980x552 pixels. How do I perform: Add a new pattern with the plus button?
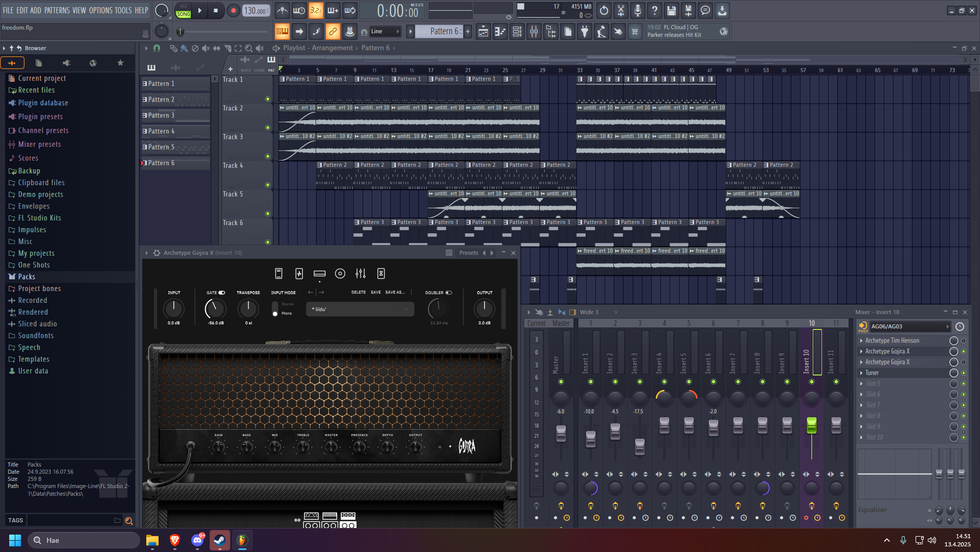[x=467, y=32]
